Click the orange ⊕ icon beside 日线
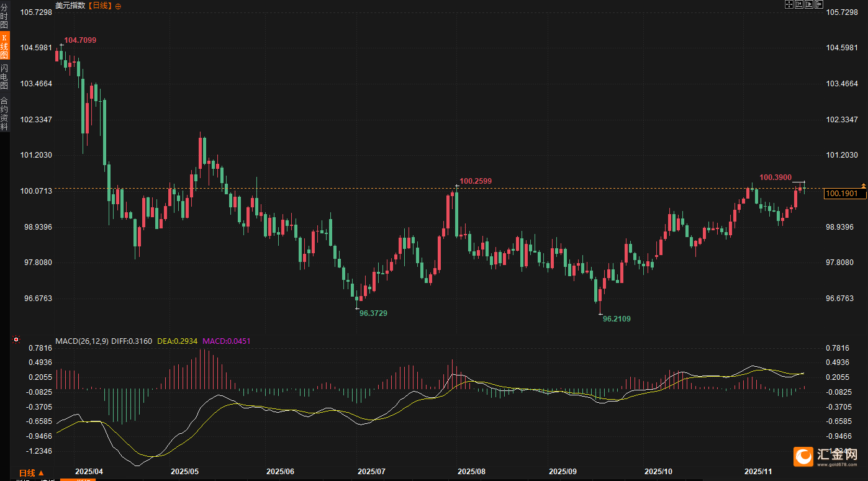868x481 pixels. (119, 6)
